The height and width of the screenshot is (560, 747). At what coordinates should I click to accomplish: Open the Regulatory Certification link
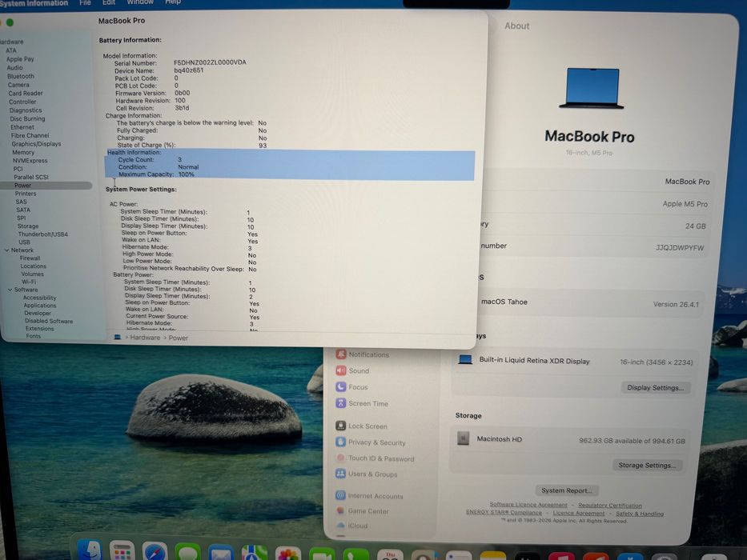click(610, 506)
